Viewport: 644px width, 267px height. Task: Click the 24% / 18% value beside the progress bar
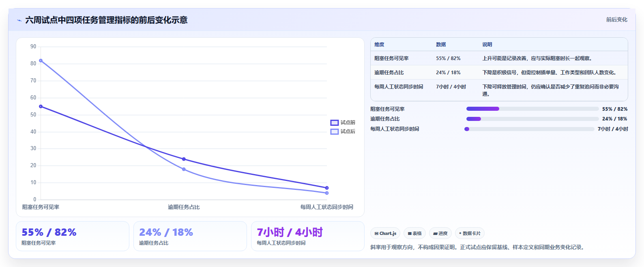[x=615, y=119]
